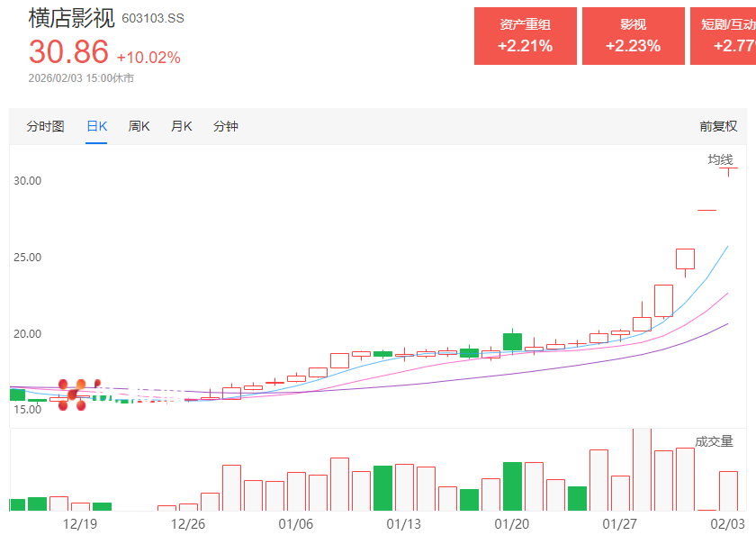Select the latest candlestick on 02/03

coord(728,169)
